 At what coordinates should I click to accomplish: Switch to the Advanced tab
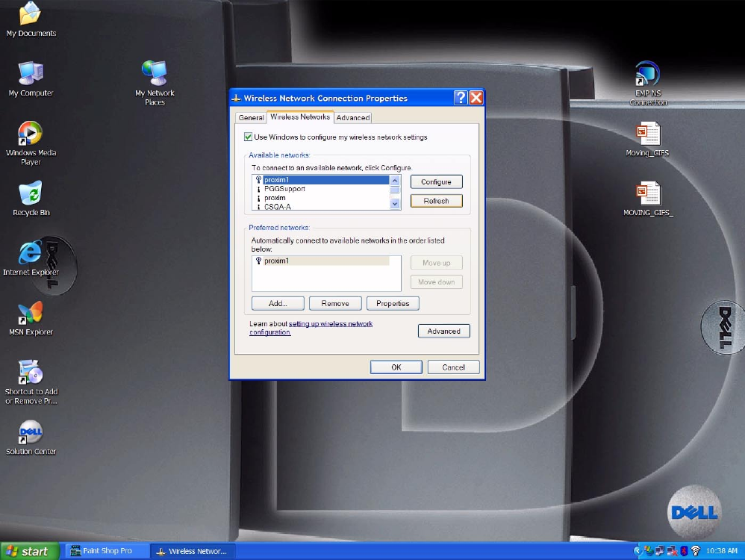click(x=353, y=117)
